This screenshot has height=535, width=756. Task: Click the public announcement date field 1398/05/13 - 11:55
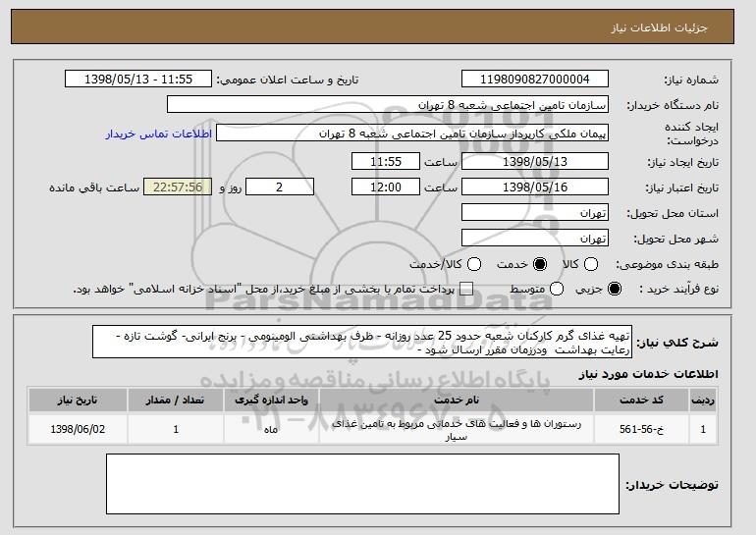click(138, 80)
